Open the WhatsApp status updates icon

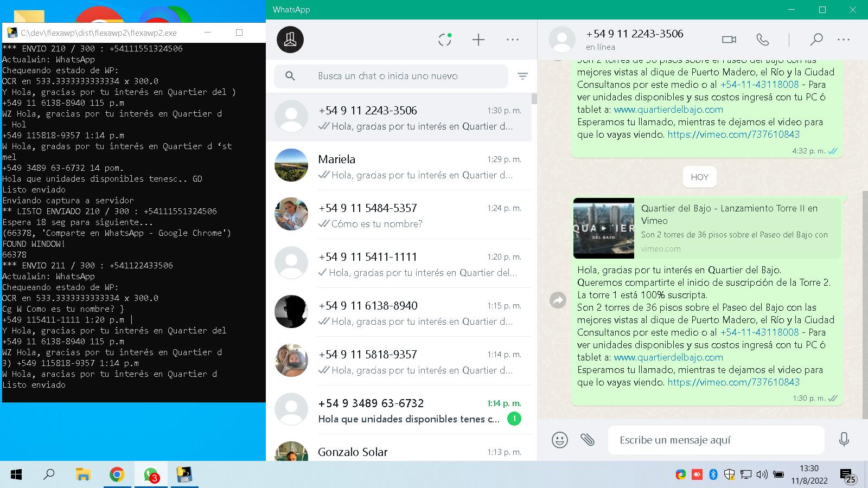(x=445, y=40)
